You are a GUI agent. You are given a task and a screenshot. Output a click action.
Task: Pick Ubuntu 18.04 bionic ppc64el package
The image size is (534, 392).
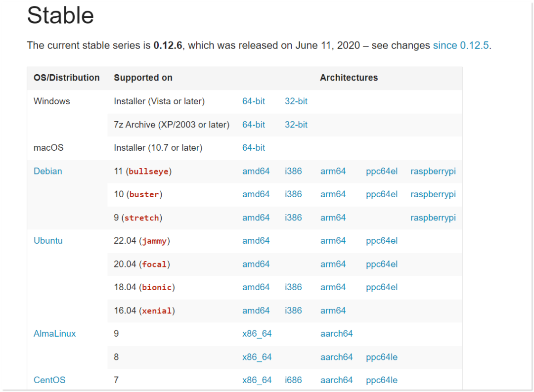click(x=382, y=287)
